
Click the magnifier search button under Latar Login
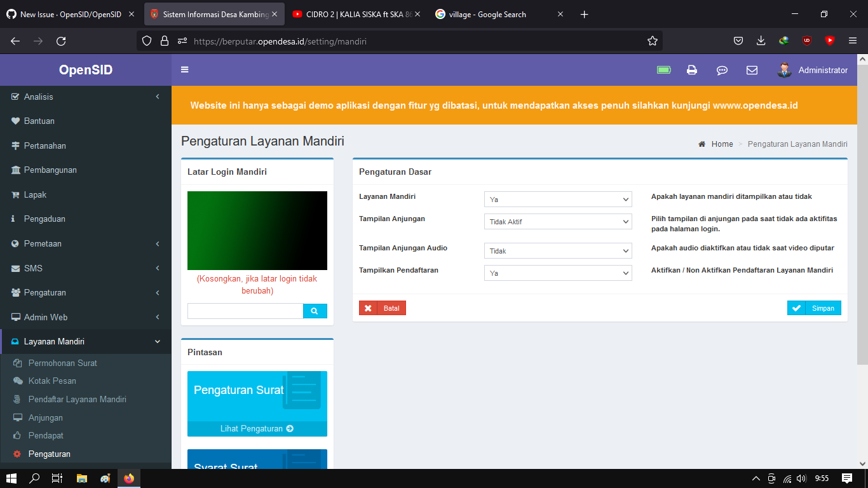click(x=315, y=311)
